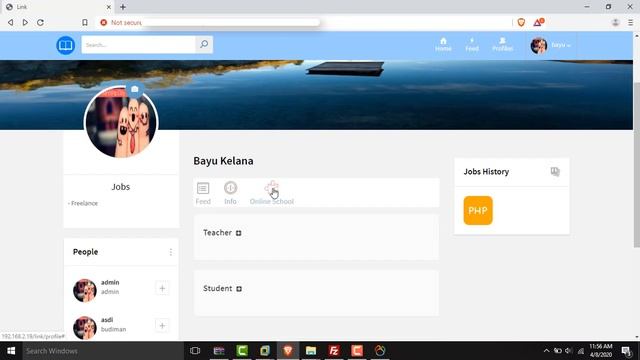Open the browser hamburger menu
Image resolution: width=640 pixels, height=360 pixels.
pos(631,22)
